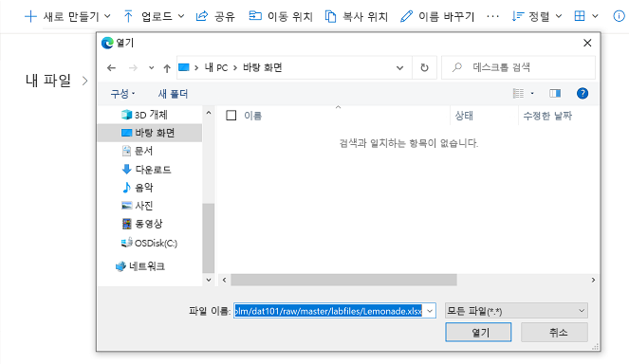Image resolution: width=629 pixels, height=364 pixels.
Task: Open the view options small dropdown arrow
Action: pyautogui.click(x=532, y=94)
